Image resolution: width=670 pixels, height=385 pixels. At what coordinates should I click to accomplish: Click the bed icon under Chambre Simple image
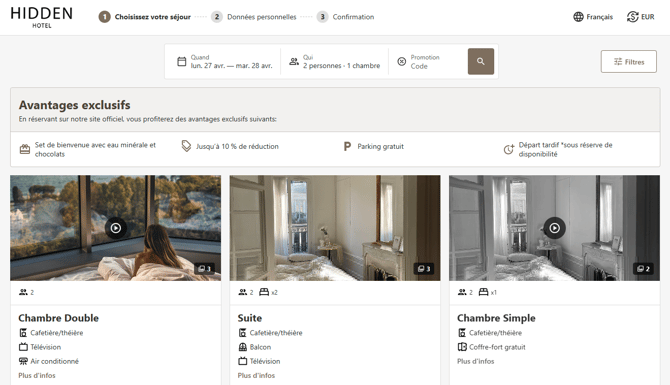[483, 292]
